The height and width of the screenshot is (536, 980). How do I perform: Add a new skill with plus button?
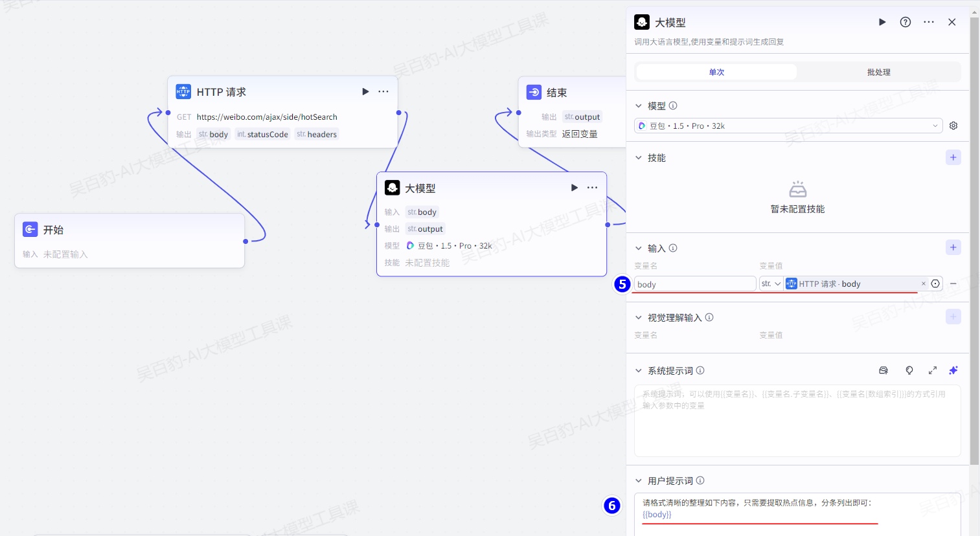(x=953, y=157)
